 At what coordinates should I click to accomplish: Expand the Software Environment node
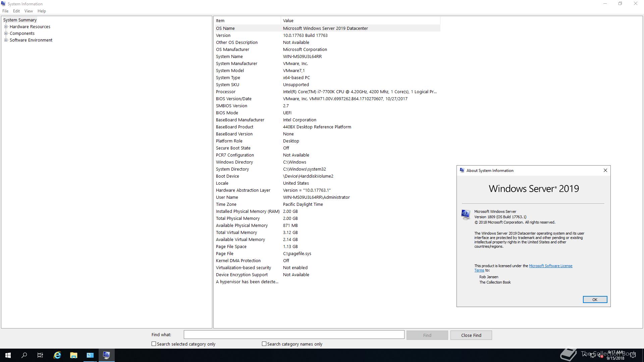[x=6, y=40]
